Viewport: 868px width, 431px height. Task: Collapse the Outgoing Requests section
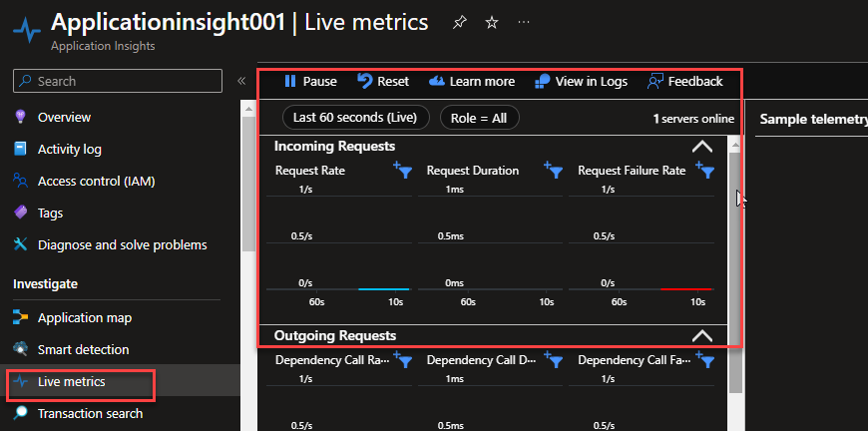click(702, 336)
